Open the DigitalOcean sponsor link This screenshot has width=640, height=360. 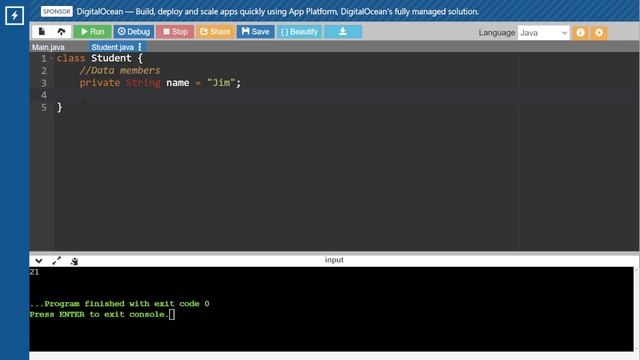(x=278, y=11)
